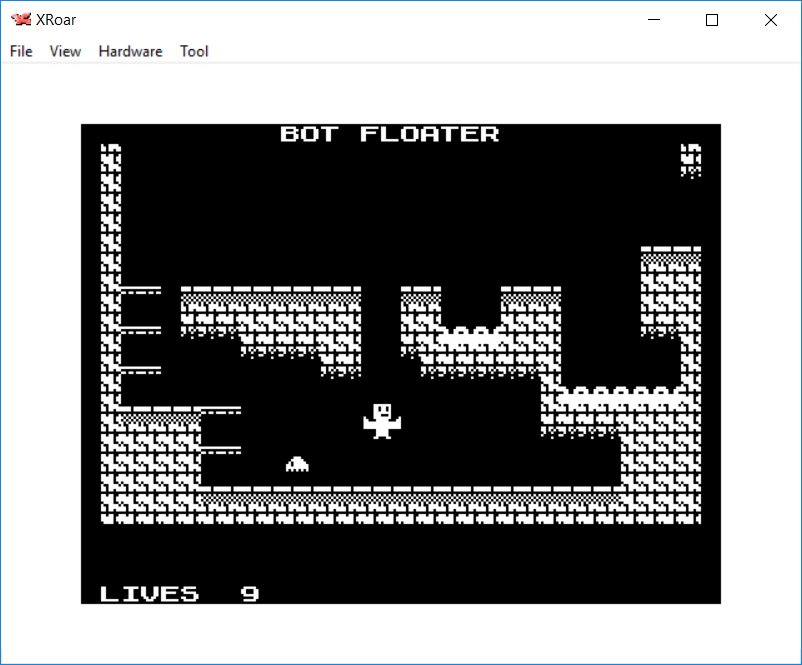Close the XRoar emulator window
This screenshot has height=665, width=802.
pos(770,19)
